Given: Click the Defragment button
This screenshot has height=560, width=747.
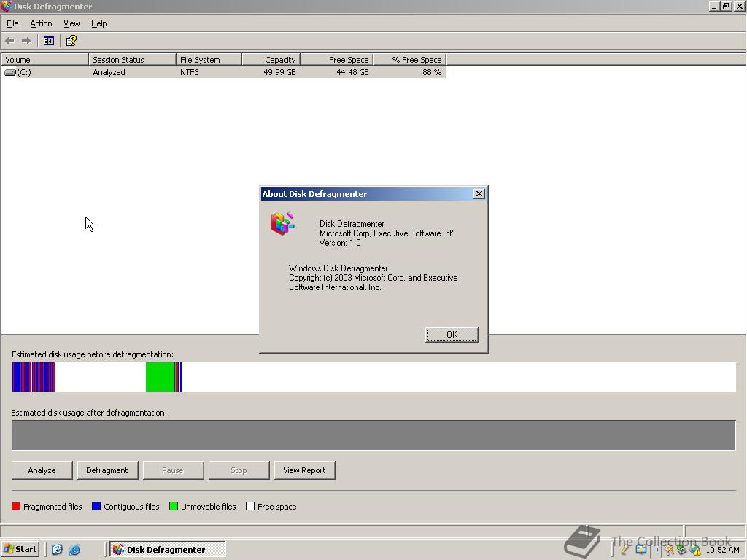Looking at the screenshot, I should [x=107, y=470].
